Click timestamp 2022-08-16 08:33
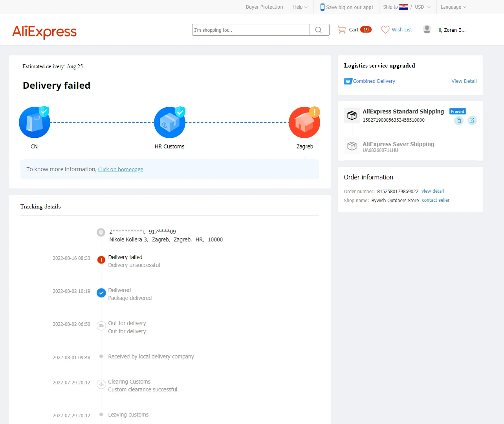504x424 pixels. 71,258
